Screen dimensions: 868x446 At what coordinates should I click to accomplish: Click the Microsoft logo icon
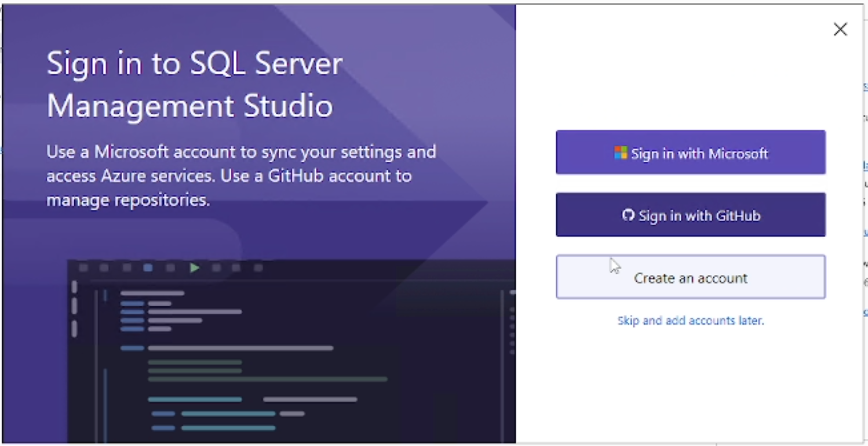[x=621, y=153]
